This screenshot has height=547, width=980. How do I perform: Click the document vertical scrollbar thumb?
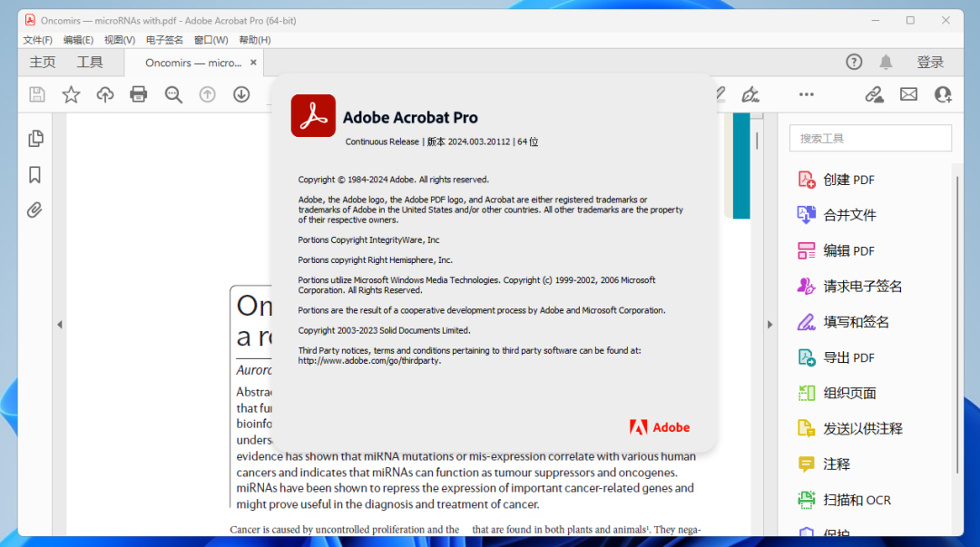[x=757, y=141]
